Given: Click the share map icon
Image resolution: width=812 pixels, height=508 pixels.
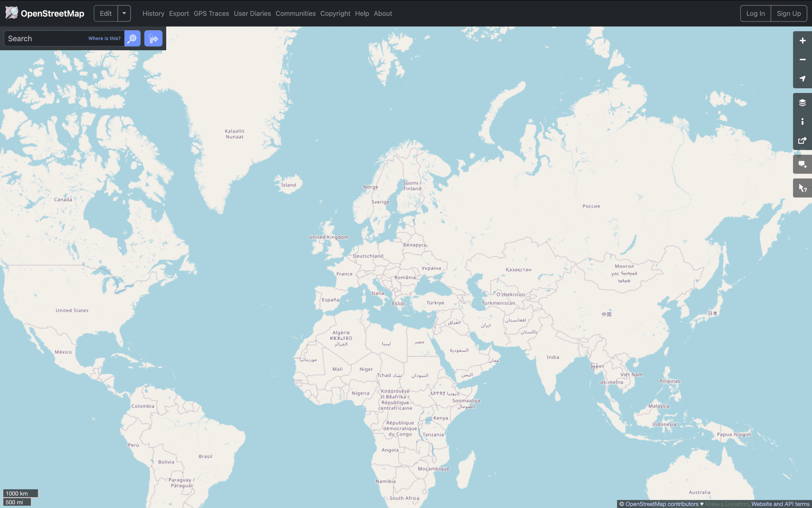Looking at the screenshot, I should pos(802,140).
